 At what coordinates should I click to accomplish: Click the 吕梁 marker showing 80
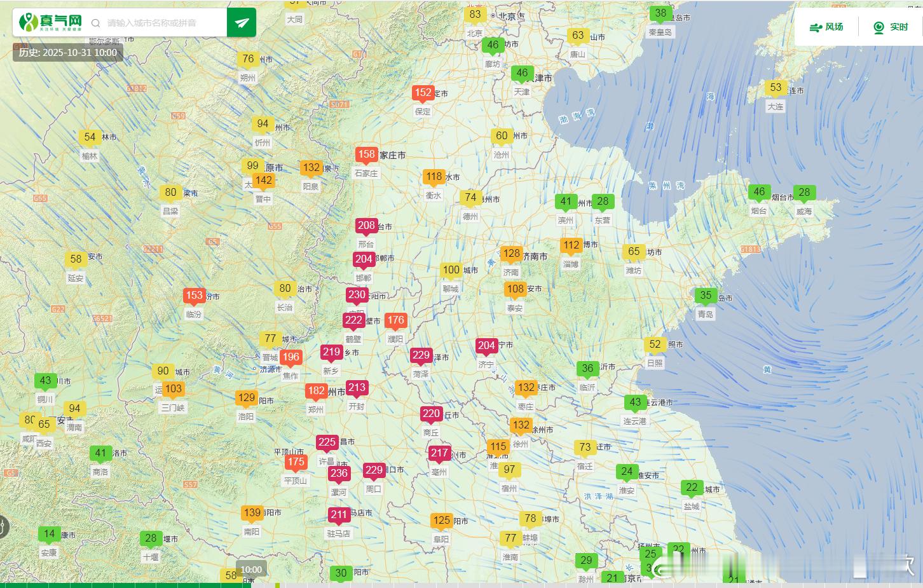(170, 193)
